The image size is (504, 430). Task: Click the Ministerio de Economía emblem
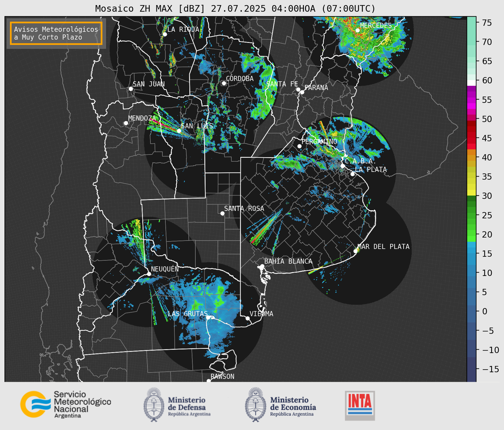(255, 405)
